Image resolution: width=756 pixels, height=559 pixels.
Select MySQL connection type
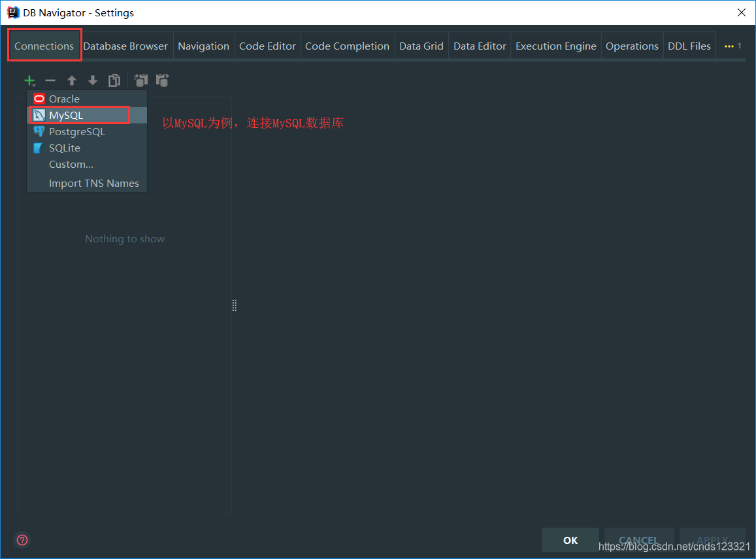tap(88, 115)
